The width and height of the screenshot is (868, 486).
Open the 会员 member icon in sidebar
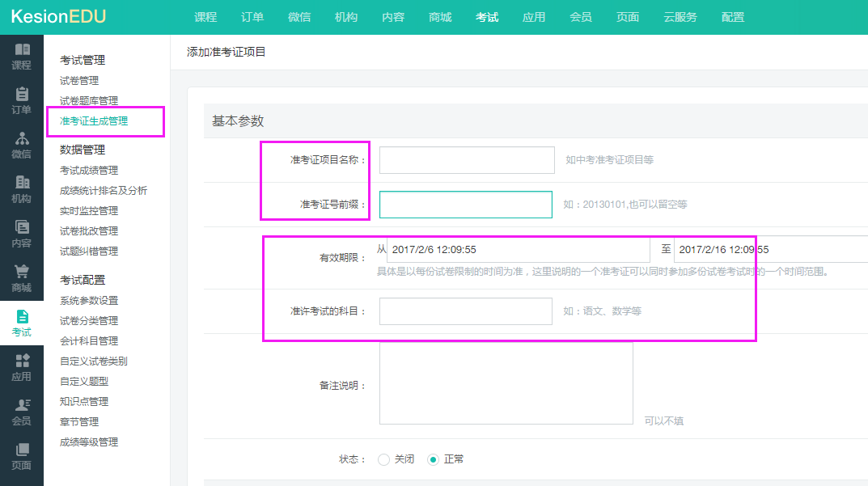[x=22, y=406]
